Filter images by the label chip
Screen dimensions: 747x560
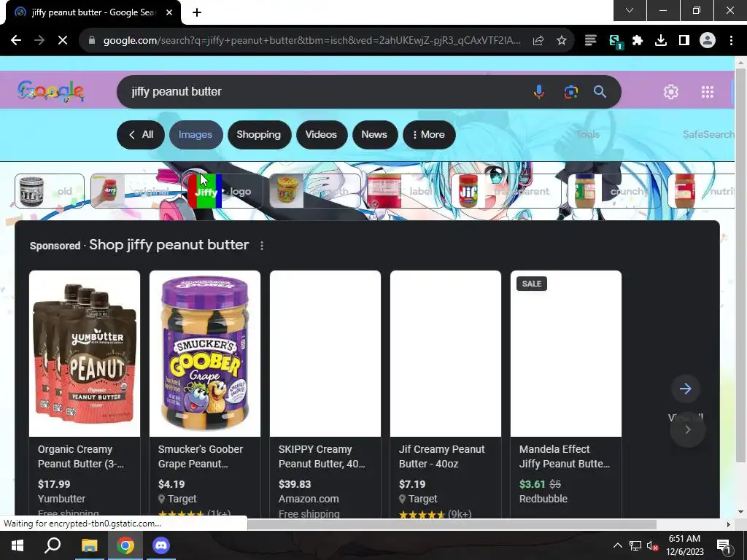point(406,191)
